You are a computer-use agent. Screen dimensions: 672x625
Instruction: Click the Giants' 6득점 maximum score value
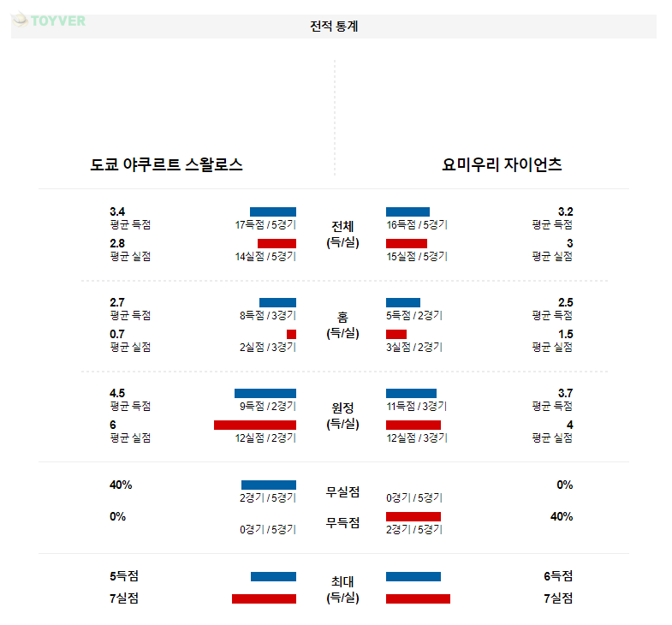tap(557, 576)
